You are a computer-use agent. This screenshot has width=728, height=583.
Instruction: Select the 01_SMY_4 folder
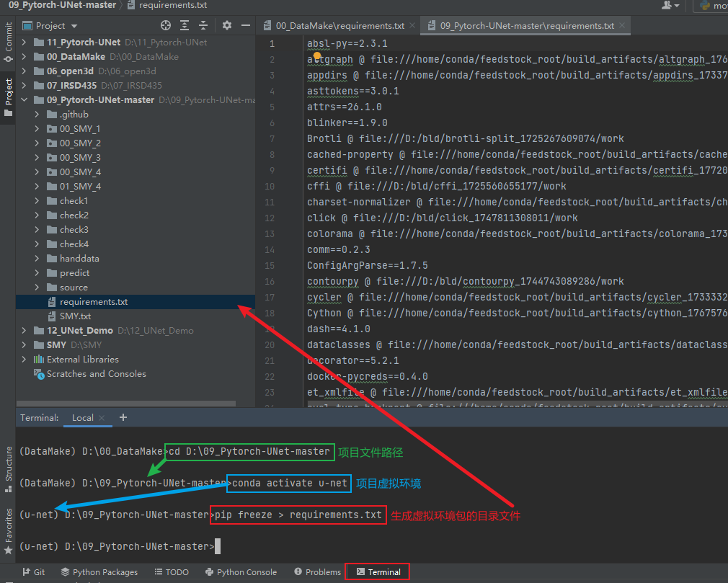coord(80,186)
